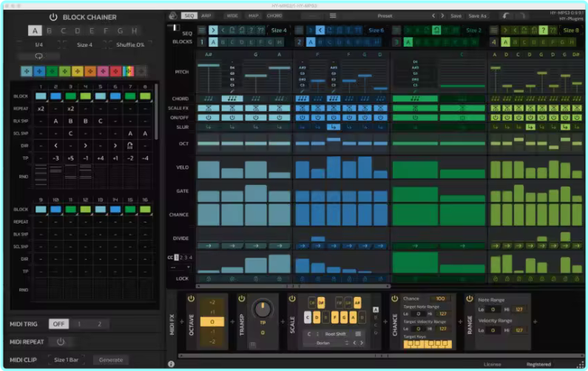Select octave +2 in the Octave module

[212, 302]
